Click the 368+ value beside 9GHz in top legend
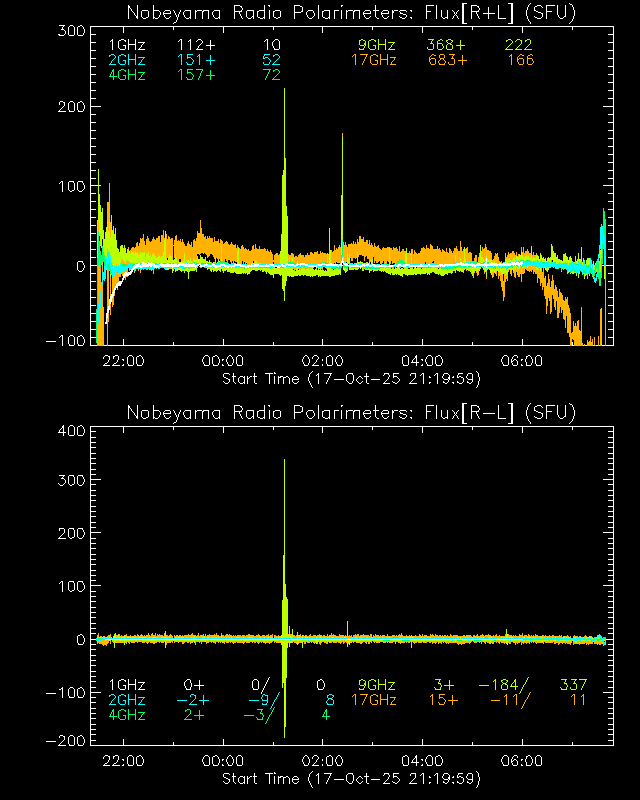640x800 pixels. [447, 45]
